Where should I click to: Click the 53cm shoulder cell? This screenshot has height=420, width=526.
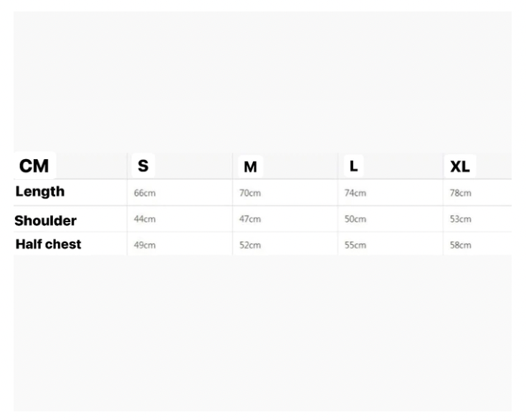pos(460,219)
